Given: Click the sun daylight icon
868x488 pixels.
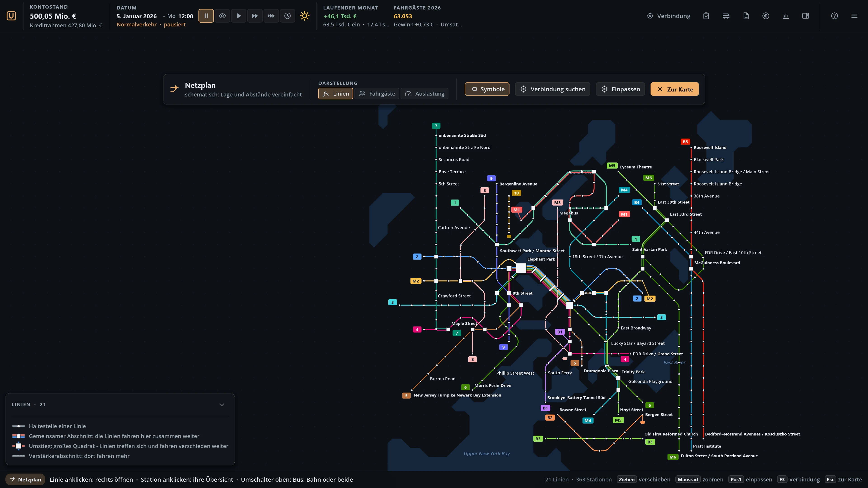Looking at the screenshot, I should [305, 16].
